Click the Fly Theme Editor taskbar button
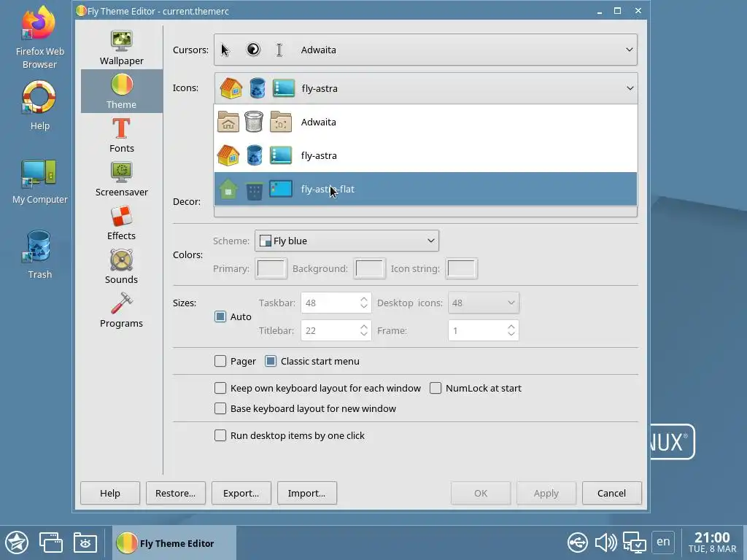Screen dimensions: 747x560 174,542
